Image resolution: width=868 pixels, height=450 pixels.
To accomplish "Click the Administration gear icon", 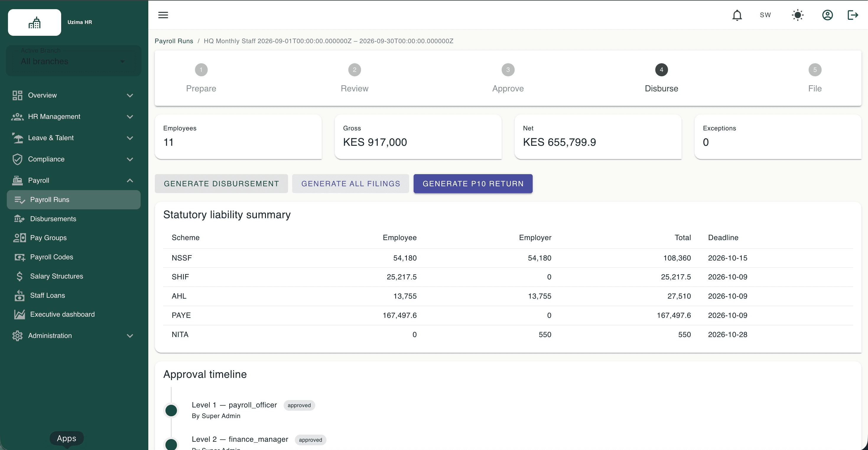I will tap(17, 336).
